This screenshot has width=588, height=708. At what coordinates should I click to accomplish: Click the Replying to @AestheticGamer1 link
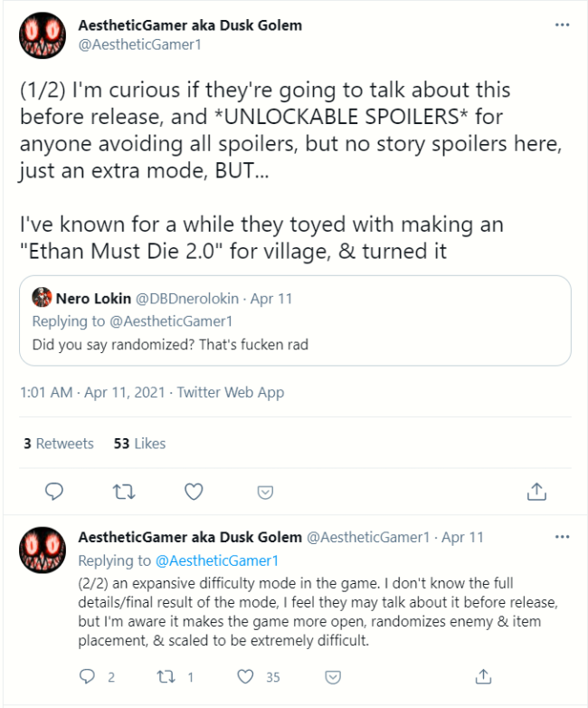217,560
